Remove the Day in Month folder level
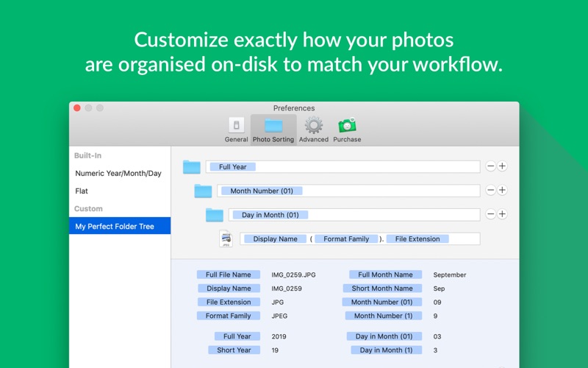The height and width of the screenshot is (368, 588). pyautogui.click(x=490, y=214)
